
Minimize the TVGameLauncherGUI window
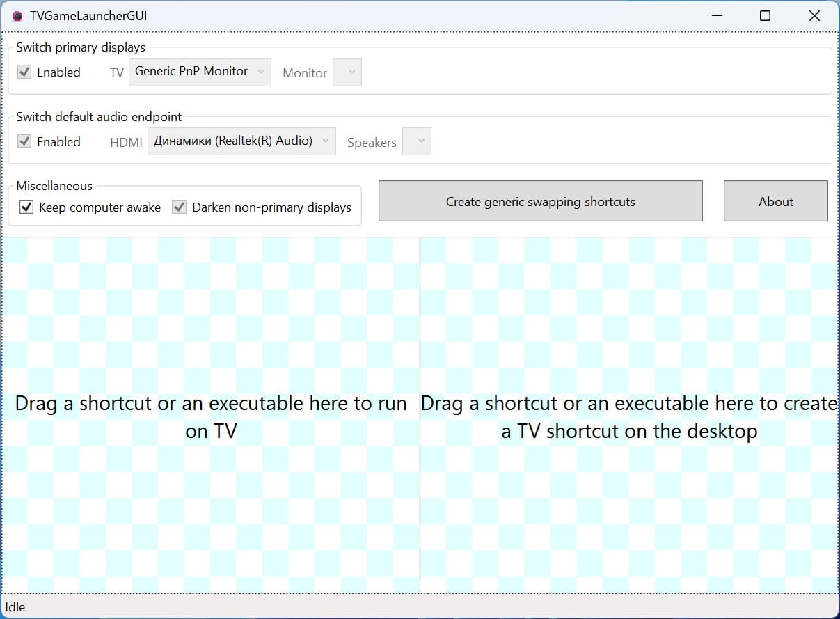[x=716, y=16]
